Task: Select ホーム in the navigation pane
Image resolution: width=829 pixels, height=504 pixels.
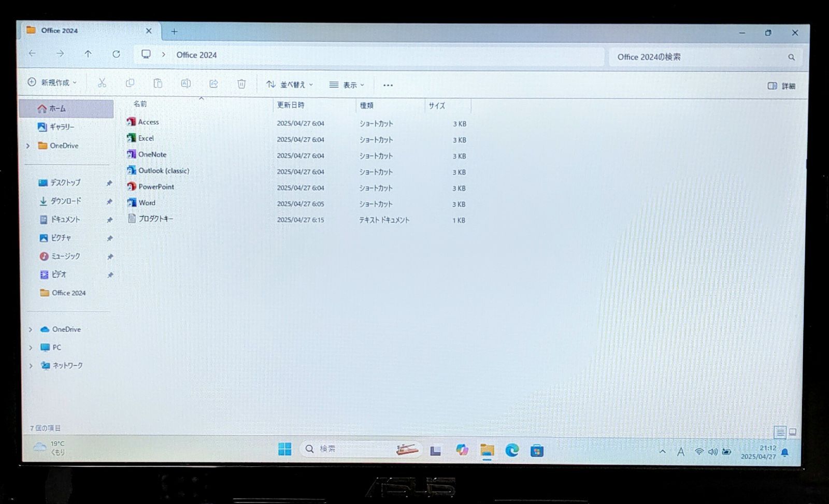Action: (66, 109)
